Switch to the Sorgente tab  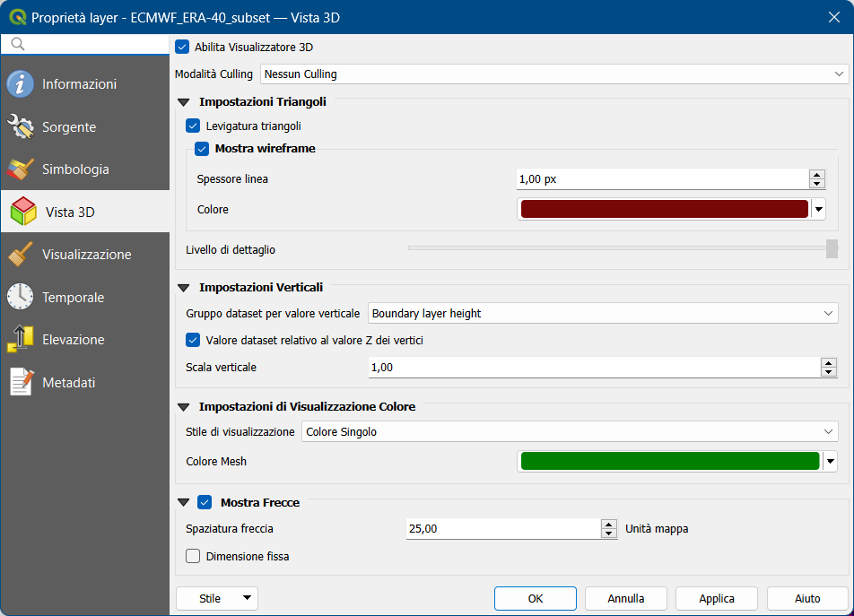[85, 126]
